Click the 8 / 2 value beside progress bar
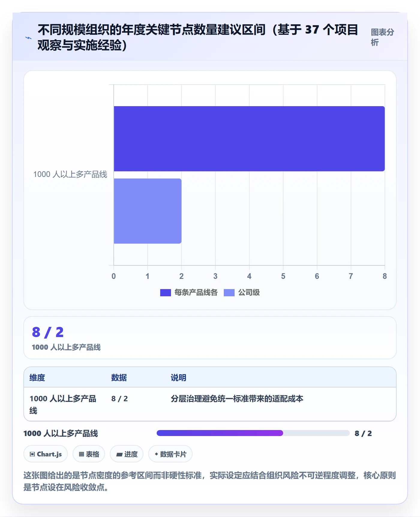 pos(363,433)
